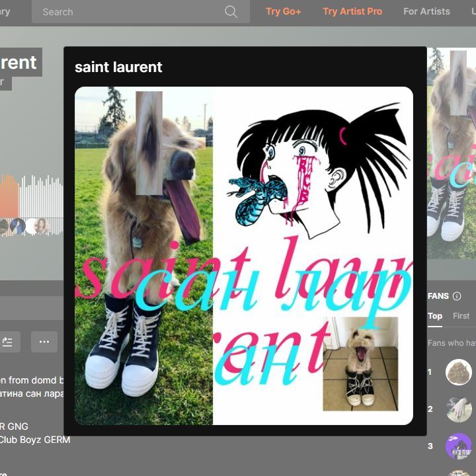The width and height of the screenshot is (476, 476).
Task: Click the Fans info icon
Action: (457, 296)
